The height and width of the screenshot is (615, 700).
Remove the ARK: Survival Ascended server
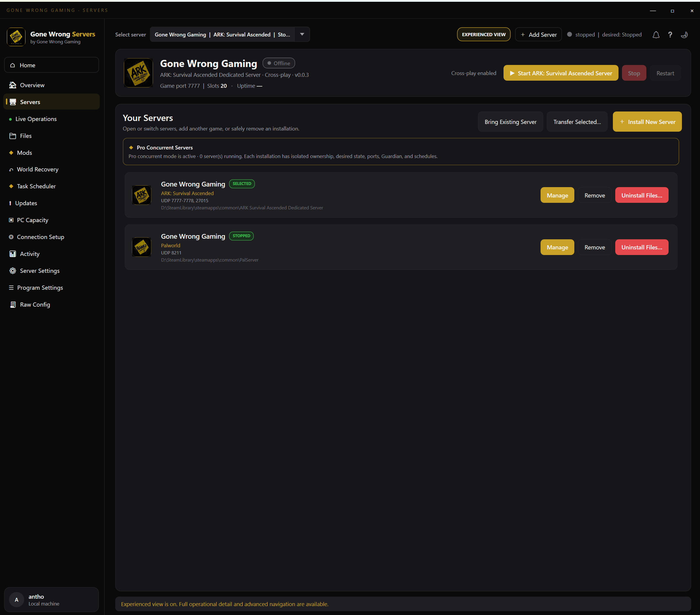(594, 195)
